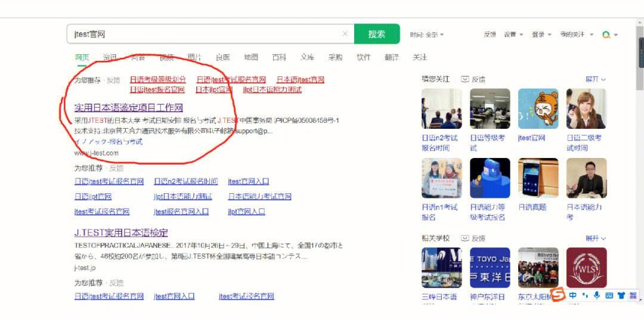Click 反馈 beside the second 为您推荐 label
This screenshot has width=644, height=322.
tap(117, 168)
